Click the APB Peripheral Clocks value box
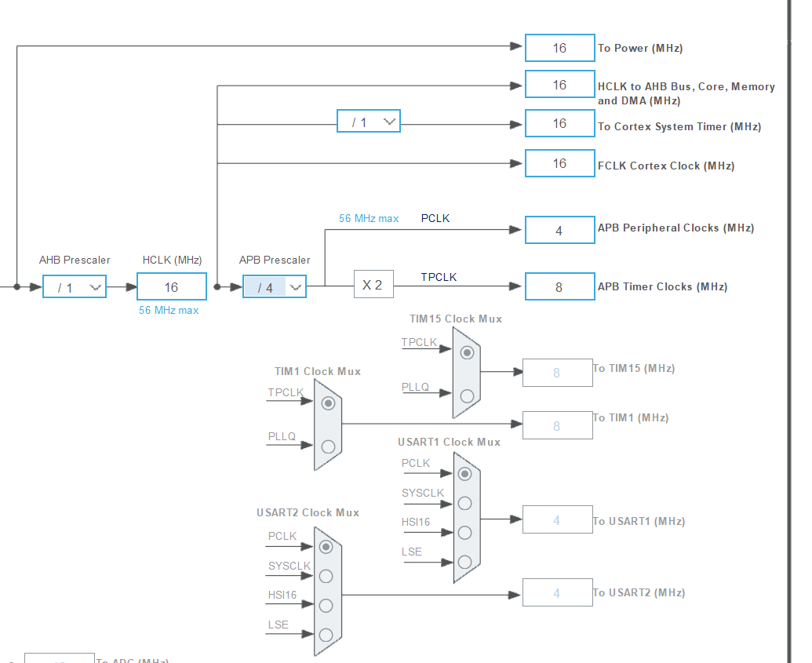This screenshot has width=812, height=663. [559, 230]
